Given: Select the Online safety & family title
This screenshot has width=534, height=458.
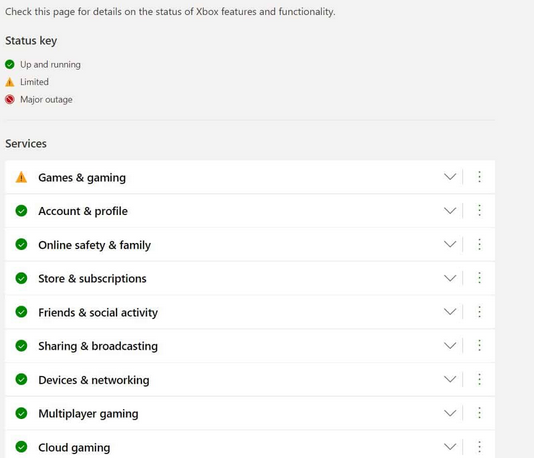Looking at the screenshot, I should (x=95, y=245).
